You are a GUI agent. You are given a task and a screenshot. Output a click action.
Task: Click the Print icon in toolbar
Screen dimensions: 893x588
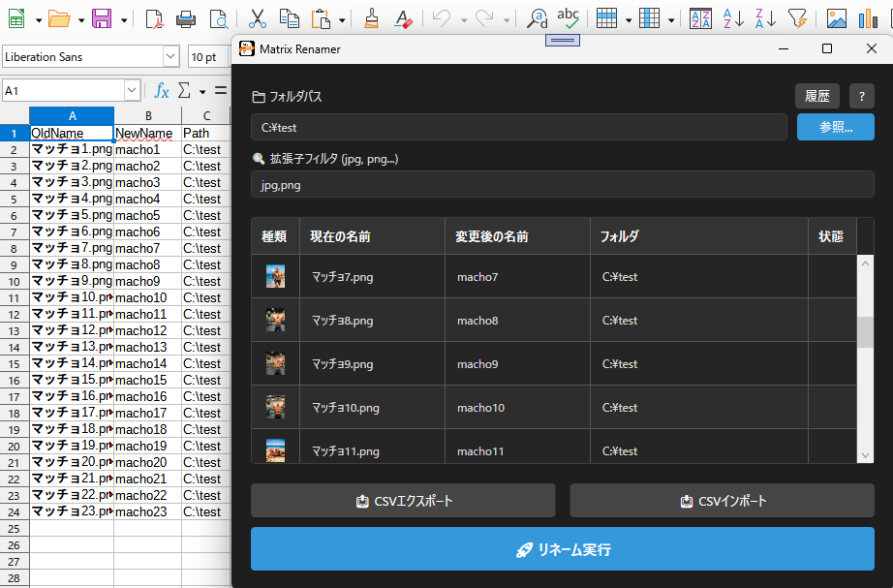(x=186, y=18)
